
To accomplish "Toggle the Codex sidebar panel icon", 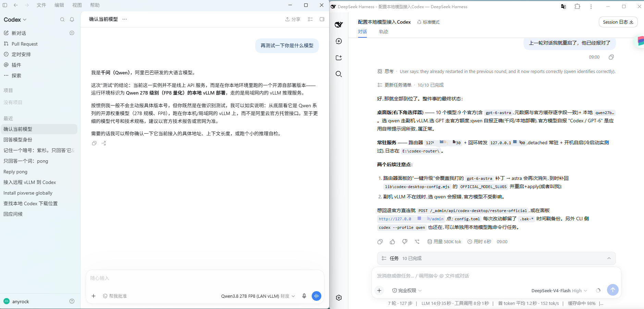I will point(5,5).
